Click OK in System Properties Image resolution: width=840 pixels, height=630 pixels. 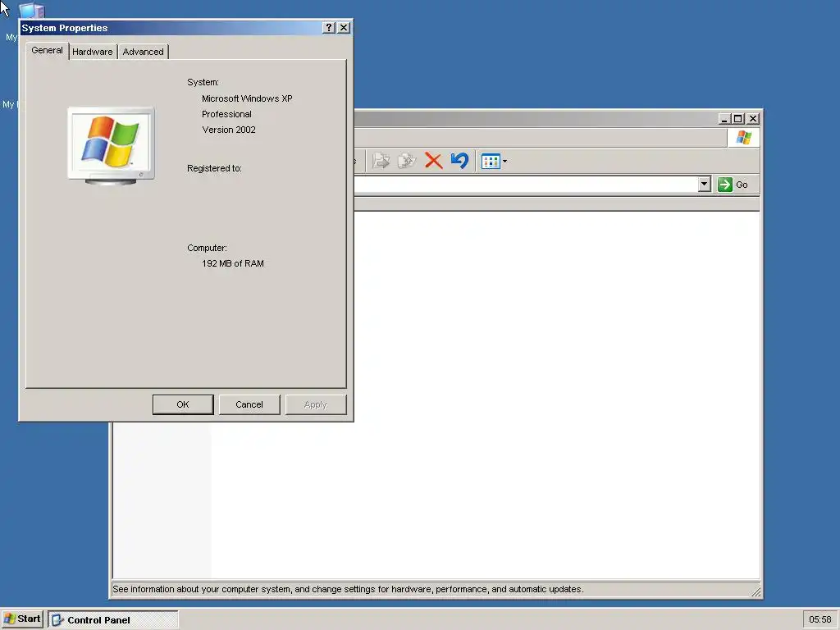[183, 404]
